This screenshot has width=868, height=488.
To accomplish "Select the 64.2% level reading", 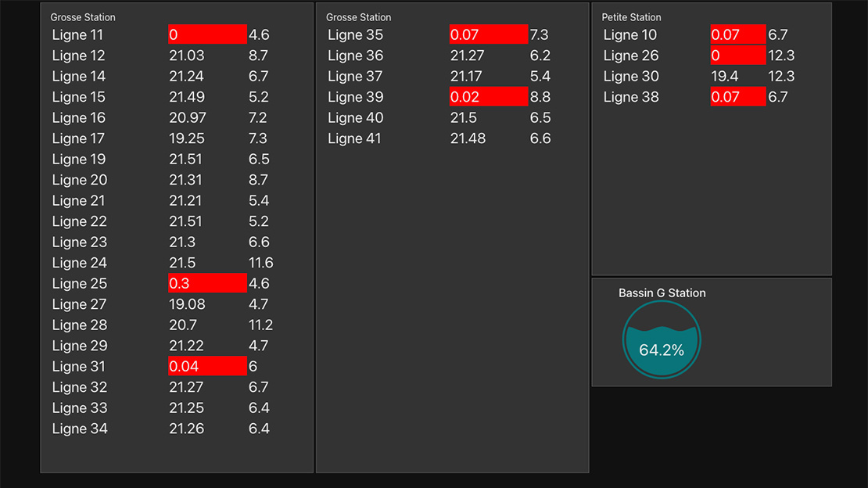I will click(x=662, y=350).
